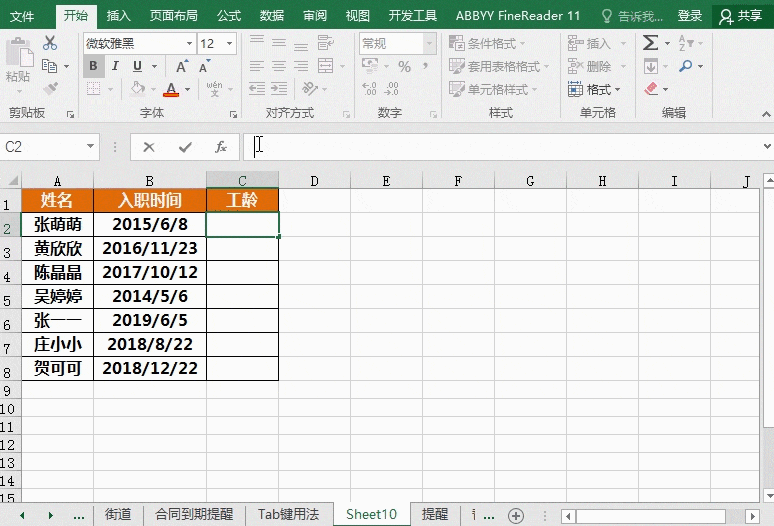Open the 格式 cells dropdown
The width and height of the screenshot is (774, 526).
(594, 89)
